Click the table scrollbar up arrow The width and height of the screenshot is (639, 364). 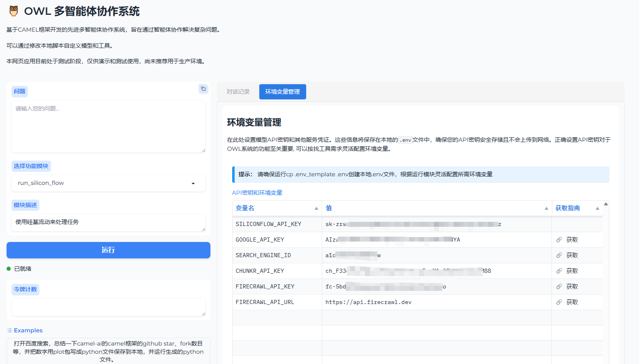click(x=606, y=204)
